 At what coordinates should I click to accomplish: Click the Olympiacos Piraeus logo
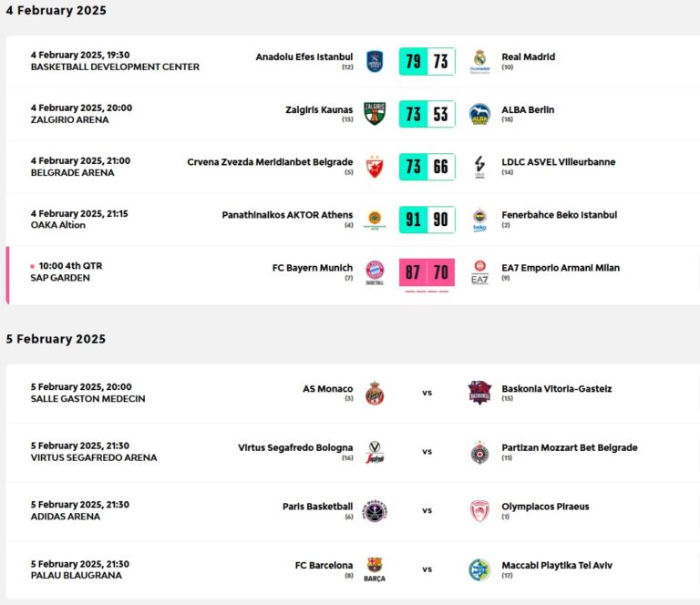pos(479,510)
